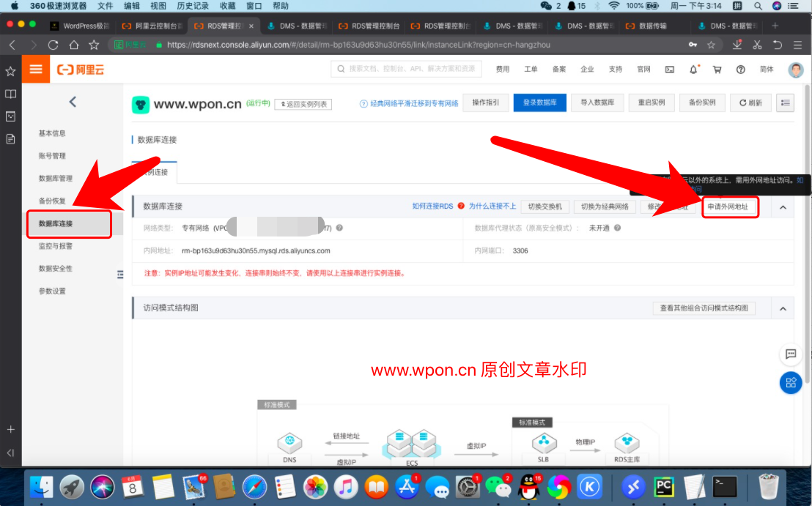Open QQ penguin app in Dock
The height and width of the screenshot is (506, 812).
[x=528, y=487]
